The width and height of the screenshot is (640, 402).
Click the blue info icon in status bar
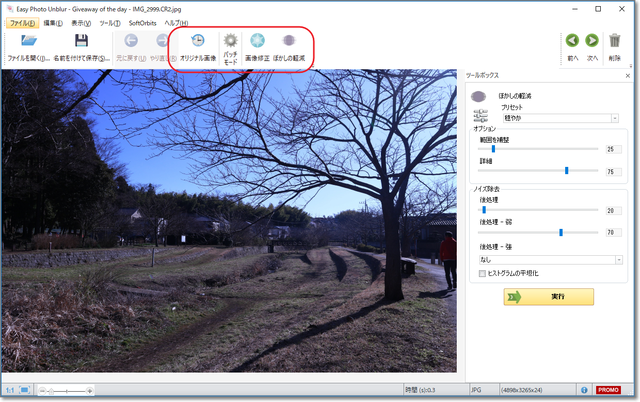[583, 389]
